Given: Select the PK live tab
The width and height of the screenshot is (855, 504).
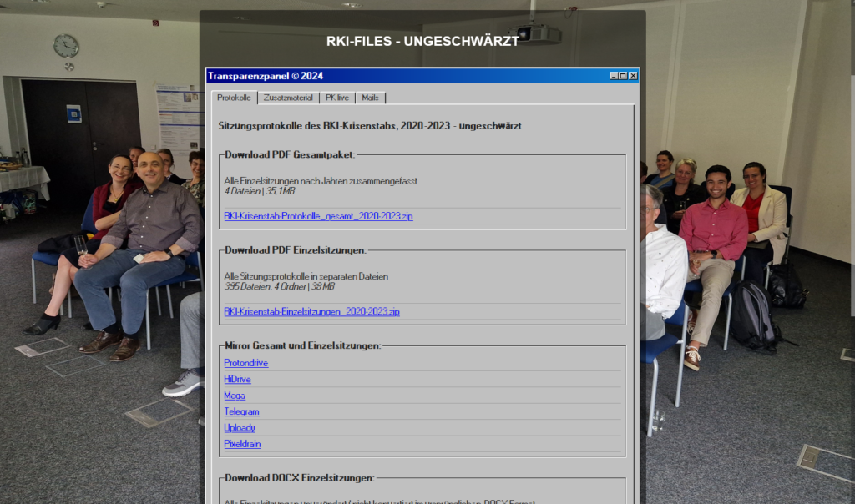Looking at the screenshot, I should tap(337, 98).
